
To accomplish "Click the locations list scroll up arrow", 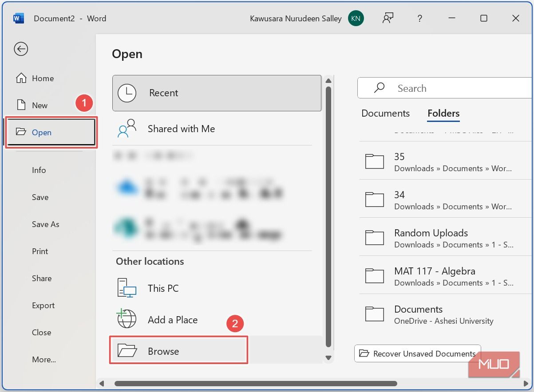I will (x=328, y=81).
